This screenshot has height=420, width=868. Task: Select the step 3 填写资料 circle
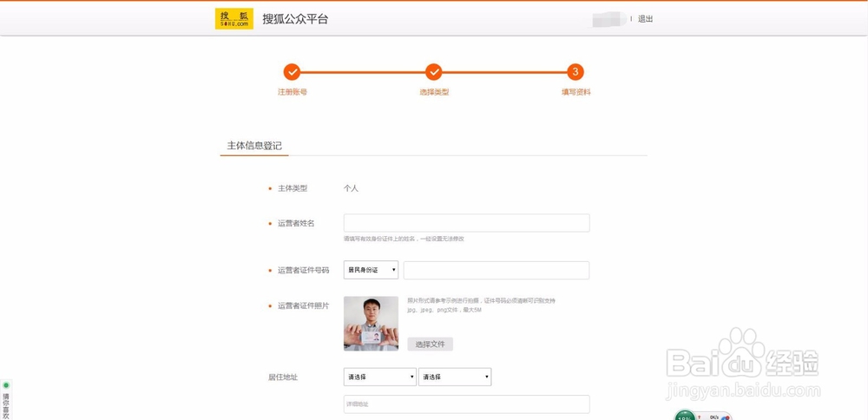[575, 72]
